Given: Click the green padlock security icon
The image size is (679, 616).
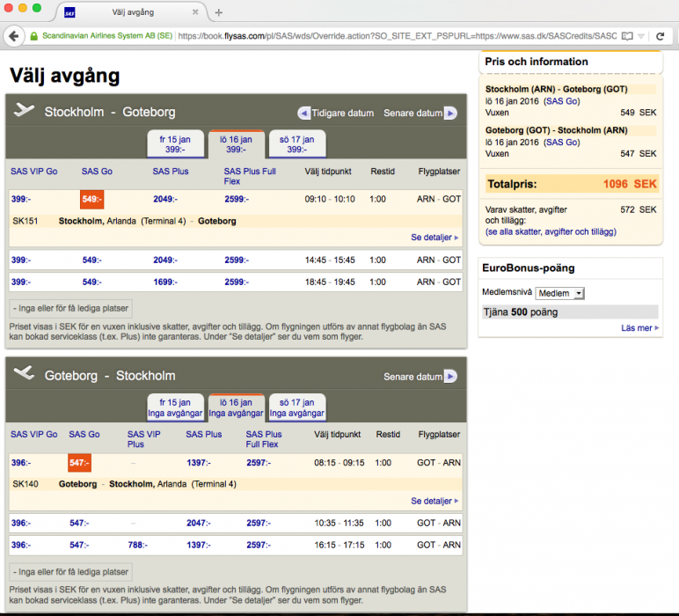Looking at the screenshot, I should (x=33, y=36).
